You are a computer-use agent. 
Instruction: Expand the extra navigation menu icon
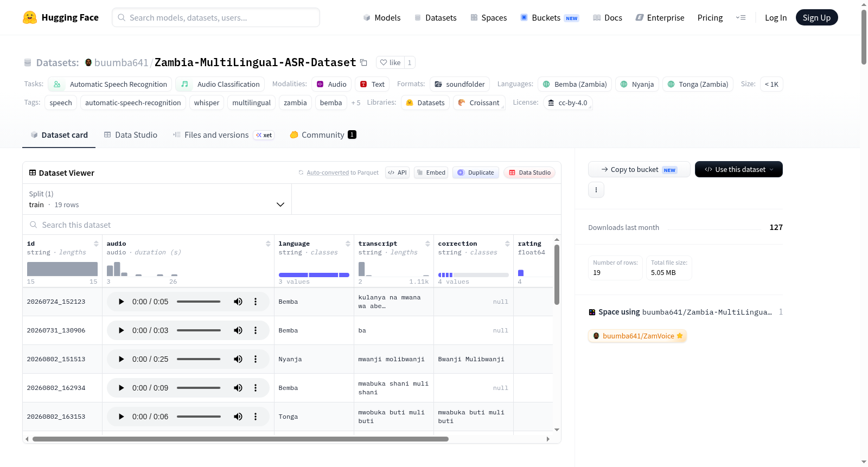tap(741, 17)
